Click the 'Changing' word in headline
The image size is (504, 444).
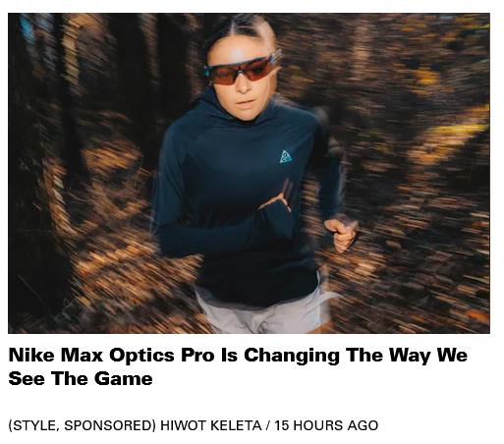tap(292, 356)
